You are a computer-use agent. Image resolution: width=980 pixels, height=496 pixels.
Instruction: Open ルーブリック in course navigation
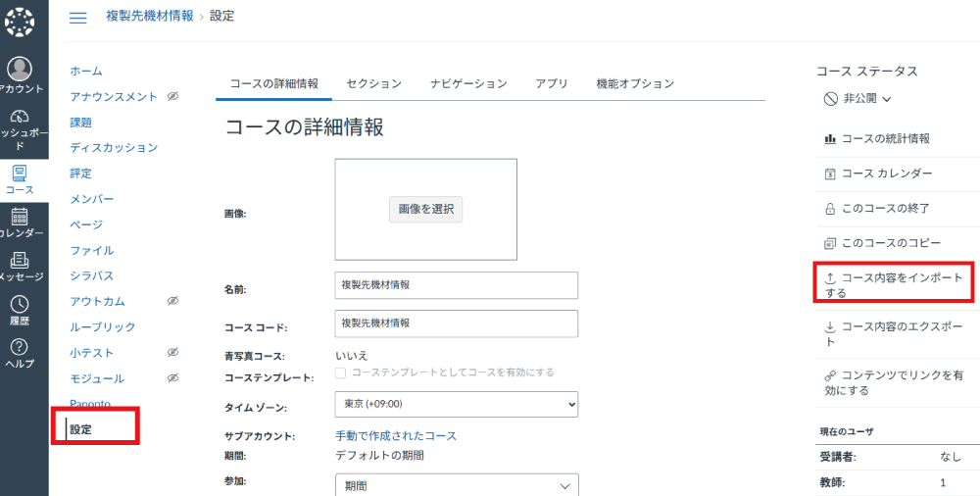[103, 327]
